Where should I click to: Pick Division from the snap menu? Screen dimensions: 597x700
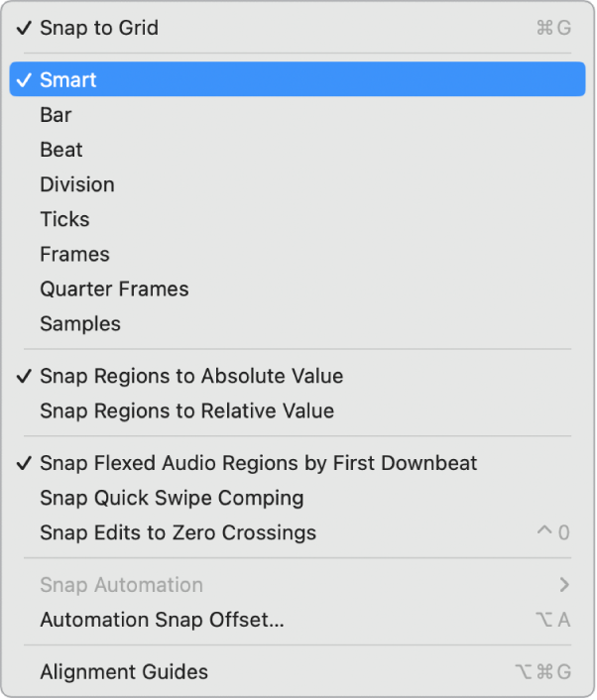coord(77,184)
